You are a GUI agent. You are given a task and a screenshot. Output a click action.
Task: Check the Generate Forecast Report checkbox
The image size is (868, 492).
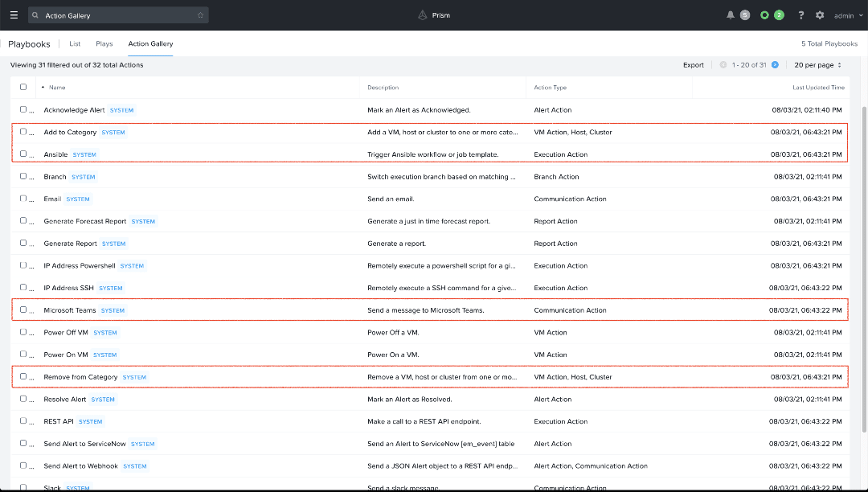(23, 220)
